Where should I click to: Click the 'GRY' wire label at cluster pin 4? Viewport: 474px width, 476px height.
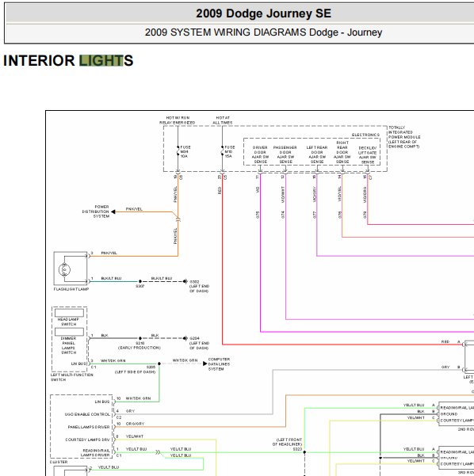130,411
